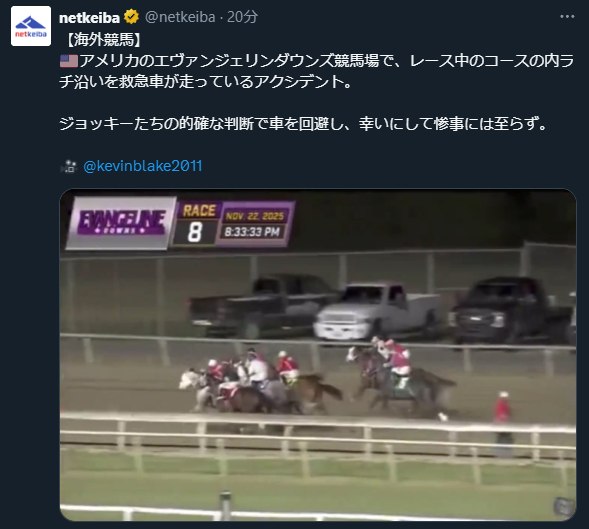Screen dimensions: 589x529
Task: Click the gold verified badge beside netkeiba
Action: click(x=131, y=17)
